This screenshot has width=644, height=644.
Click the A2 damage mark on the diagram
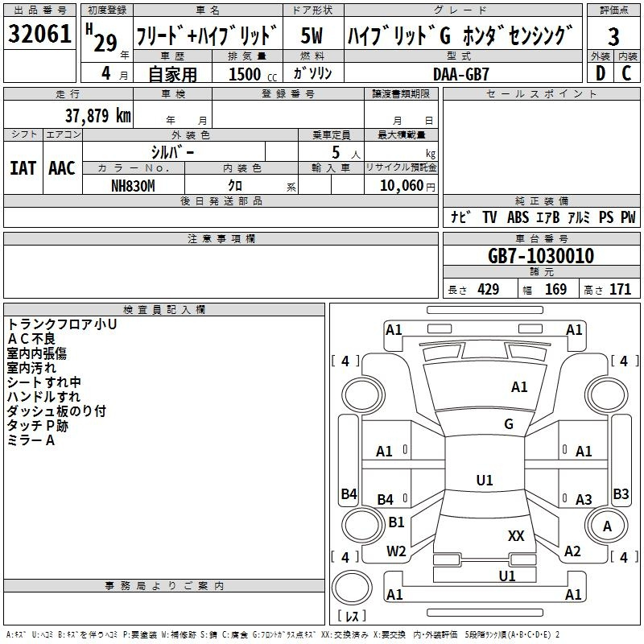pyautogui.click(x=572, y=551)
